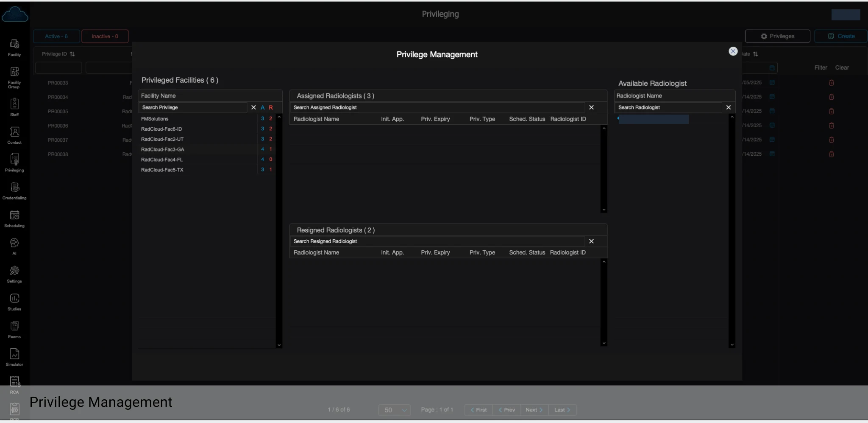The image size is (868, 423).
Task: Open the 50 rows per page dropdown
Action: pos(395,410)
